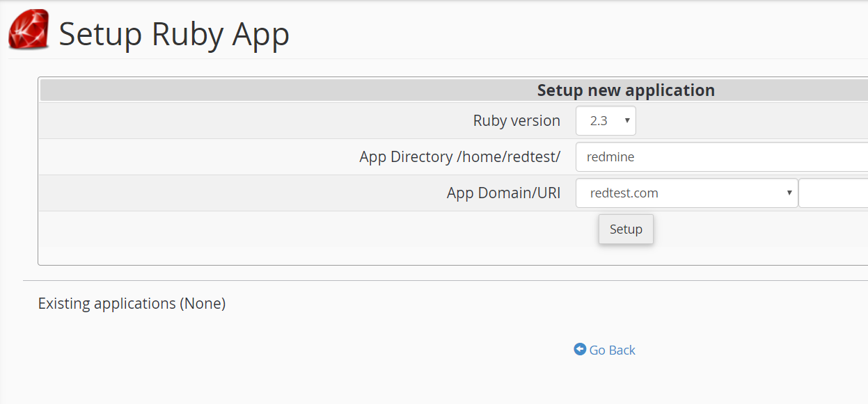Click the Existing applications (None) text
Viewport: 868px width, 404px height.
coord(132,304)
